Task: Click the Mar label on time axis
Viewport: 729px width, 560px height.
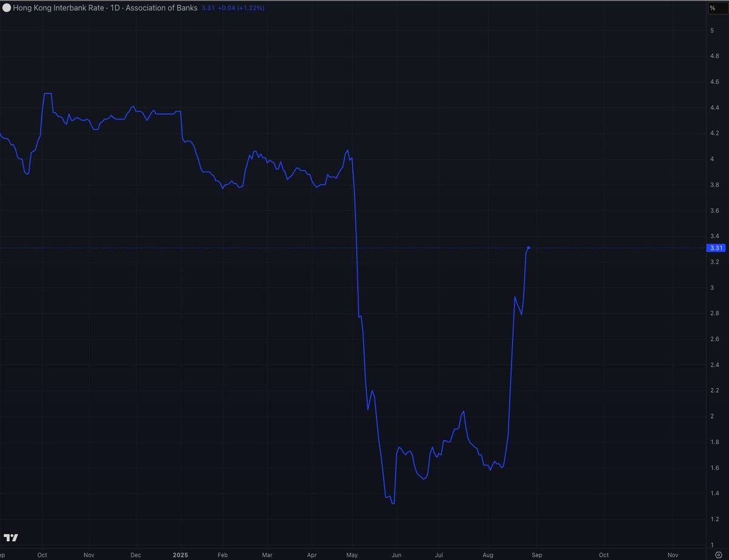Action: [267, 555]
